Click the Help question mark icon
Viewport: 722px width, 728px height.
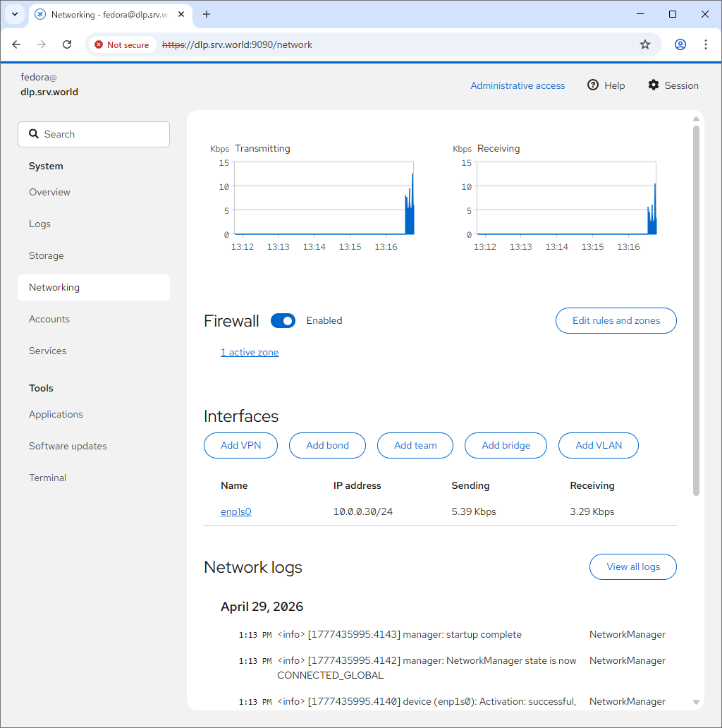coord(592,85)
